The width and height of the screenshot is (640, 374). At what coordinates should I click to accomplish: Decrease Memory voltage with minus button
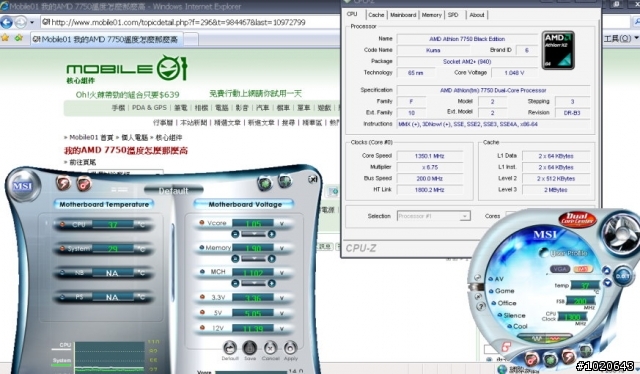(x=235, y=258)
